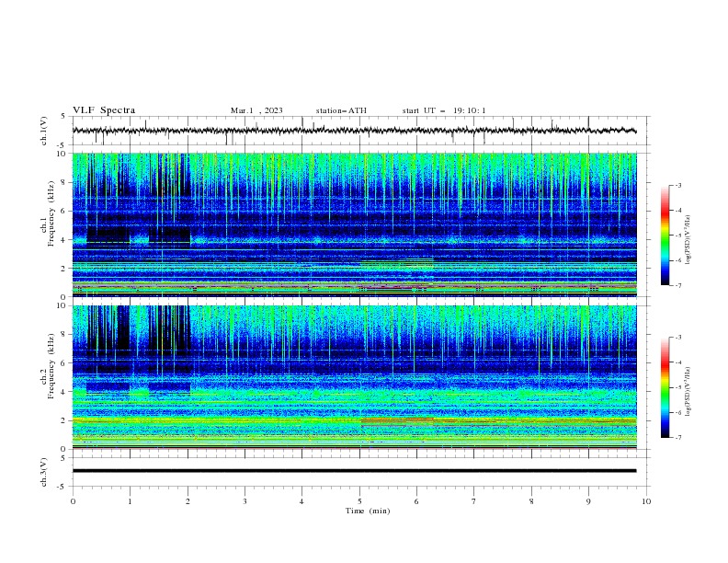Click the 'Mar.1 , 2023' date text

click(x=256, y=110)
